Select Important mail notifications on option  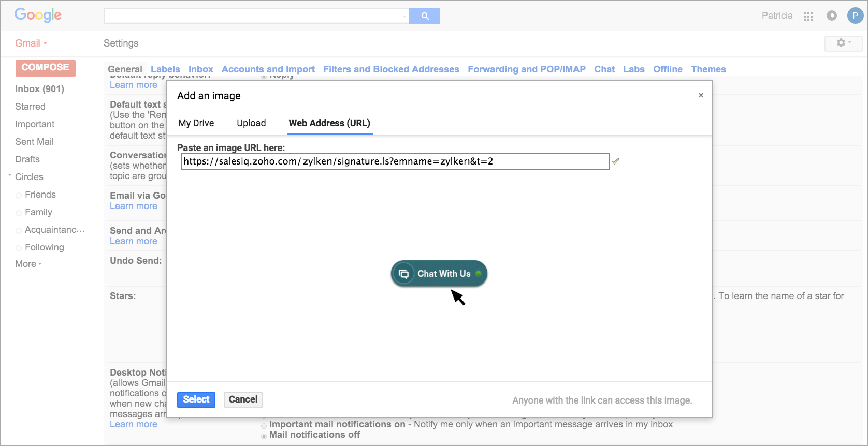264,425
